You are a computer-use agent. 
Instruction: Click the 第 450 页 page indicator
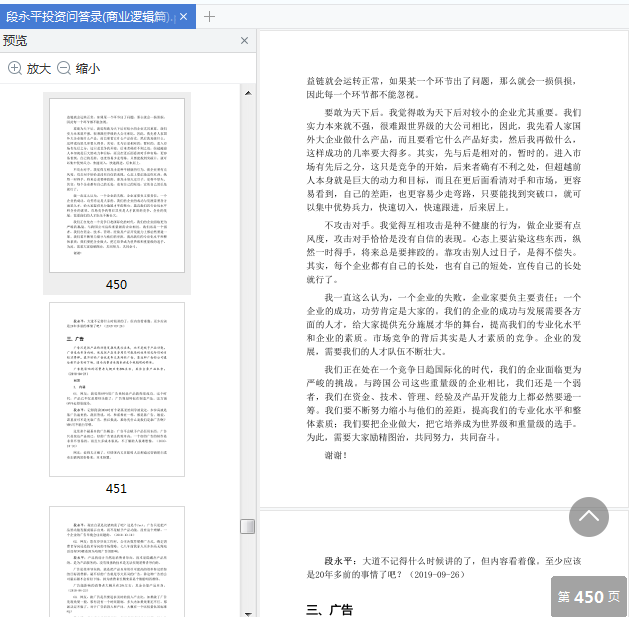pyautogui.click(x=588, y=597)
